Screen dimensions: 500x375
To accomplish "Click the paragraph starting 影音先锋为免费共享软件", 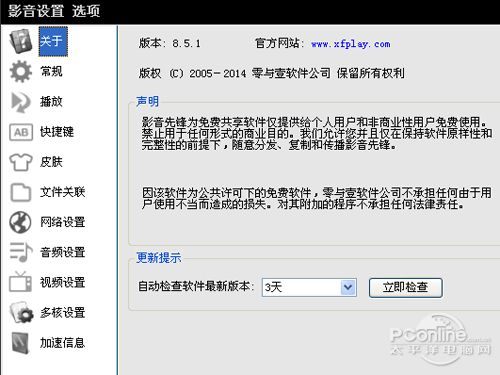I will point(317,134).
